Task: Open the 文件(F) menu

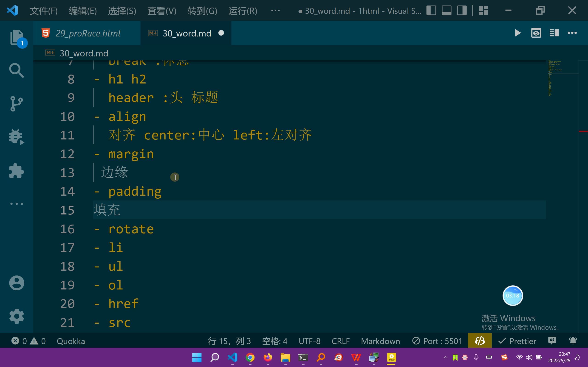Action: coord(43,11)
